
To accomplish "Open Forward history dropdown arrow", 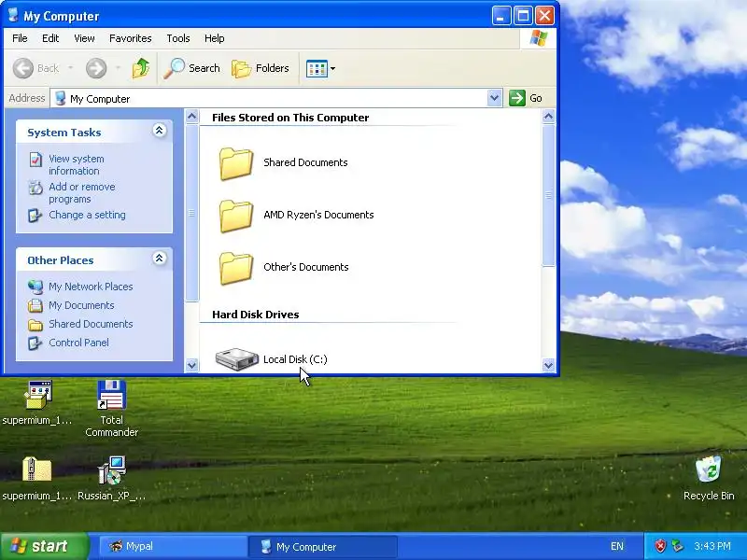I will [118, 68].
